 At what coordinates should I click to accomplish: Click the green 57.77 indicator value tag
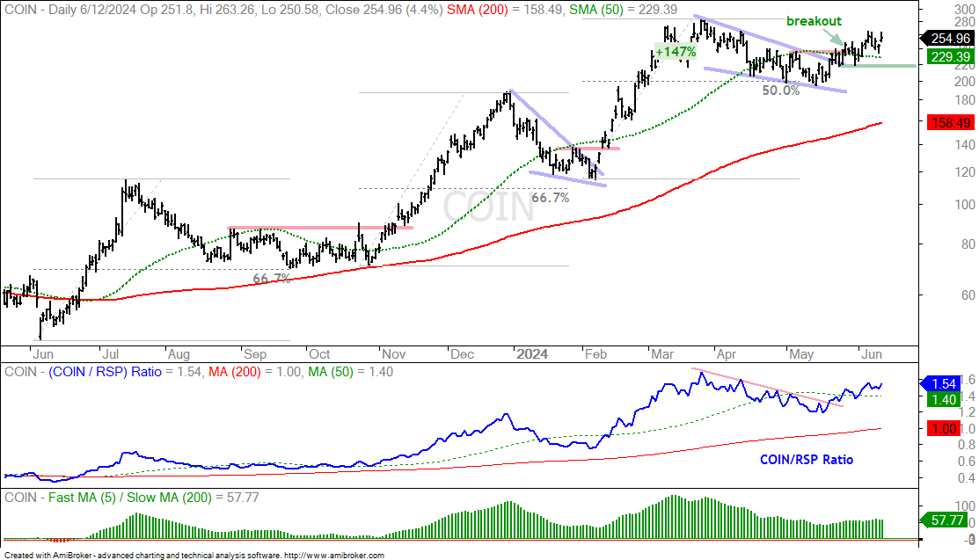[x=946, y=520]
